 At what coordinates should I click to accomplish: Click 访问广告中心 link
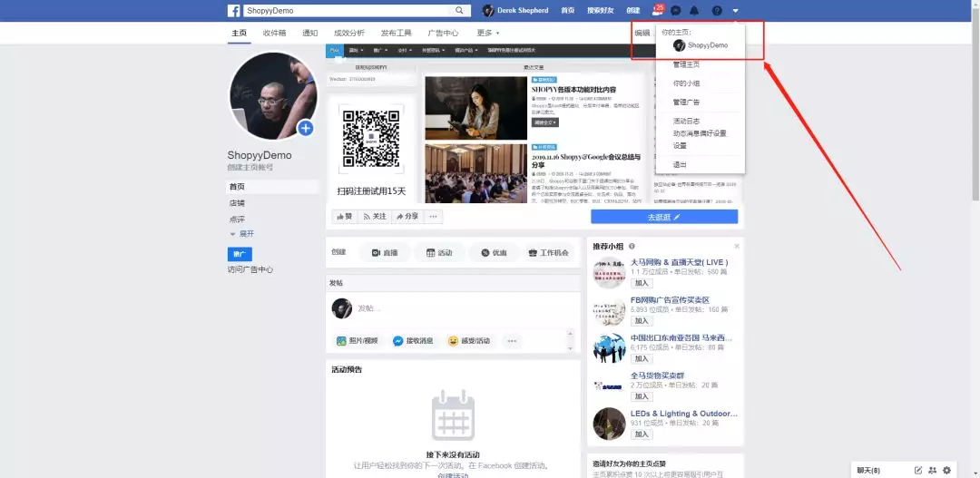coord(250,270)
